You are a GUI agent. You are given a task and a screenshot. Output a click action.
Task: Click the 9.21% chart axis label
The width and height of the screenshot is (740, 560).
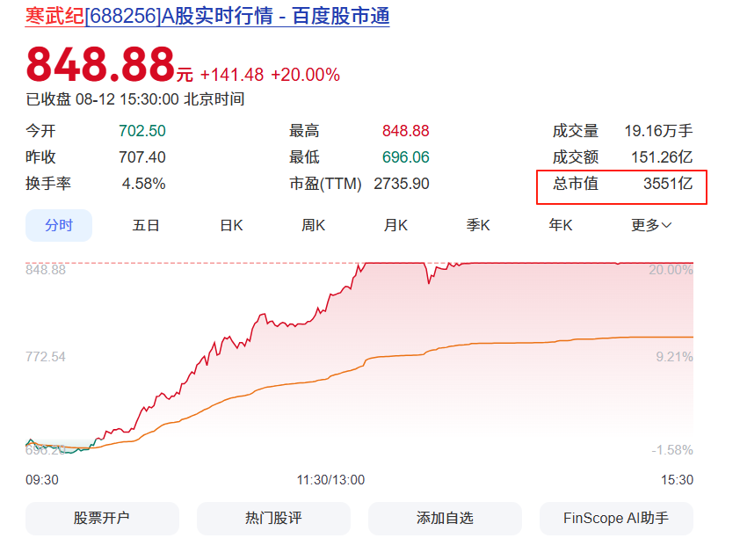[674, 357]
